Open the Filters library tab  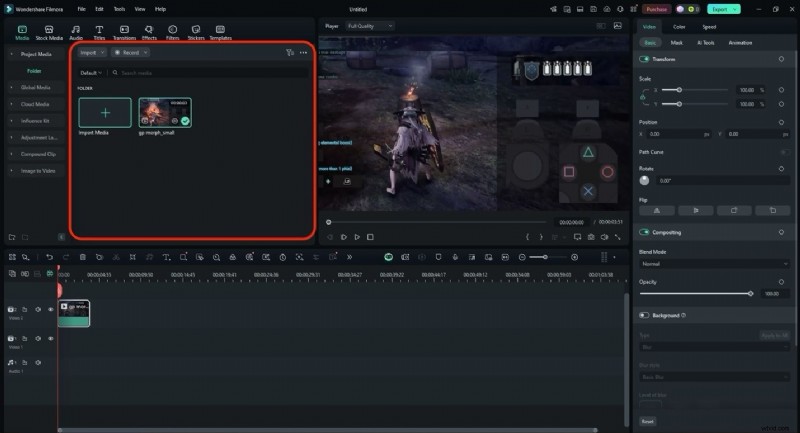172,33
